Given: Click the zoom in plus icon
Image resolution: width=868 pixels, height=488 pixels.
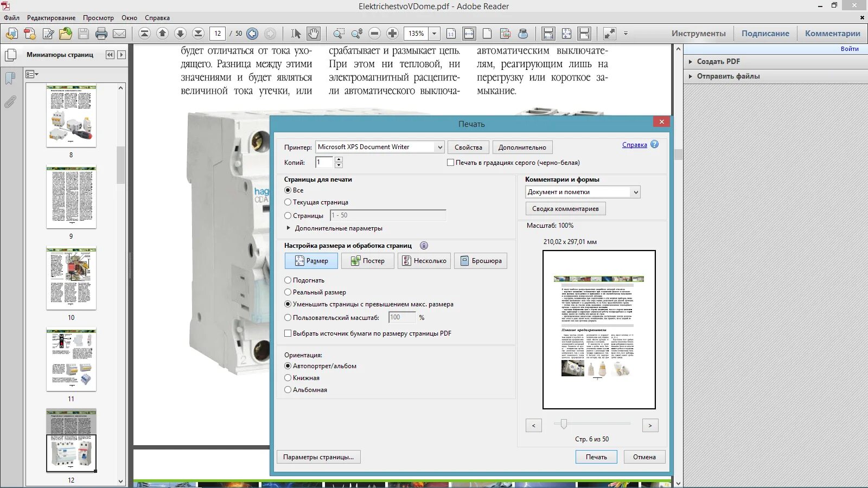Looking at the screenshot, I should click(392, 34).
